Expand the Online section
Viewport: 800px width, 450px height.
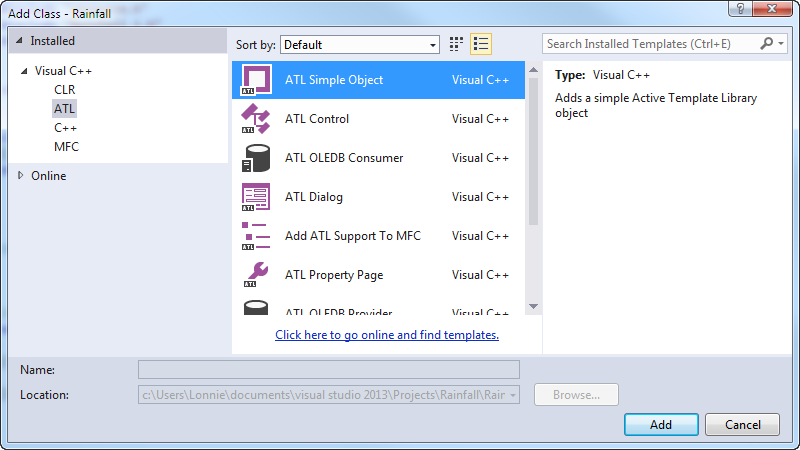point(20,176)
